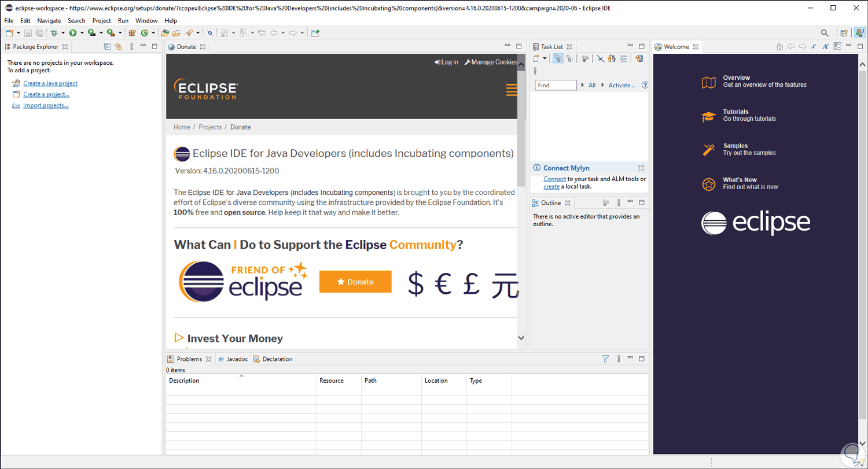Click the Home icon in Welcome view
This screenshot has height=469, width=868.
[x=779, y=47]
